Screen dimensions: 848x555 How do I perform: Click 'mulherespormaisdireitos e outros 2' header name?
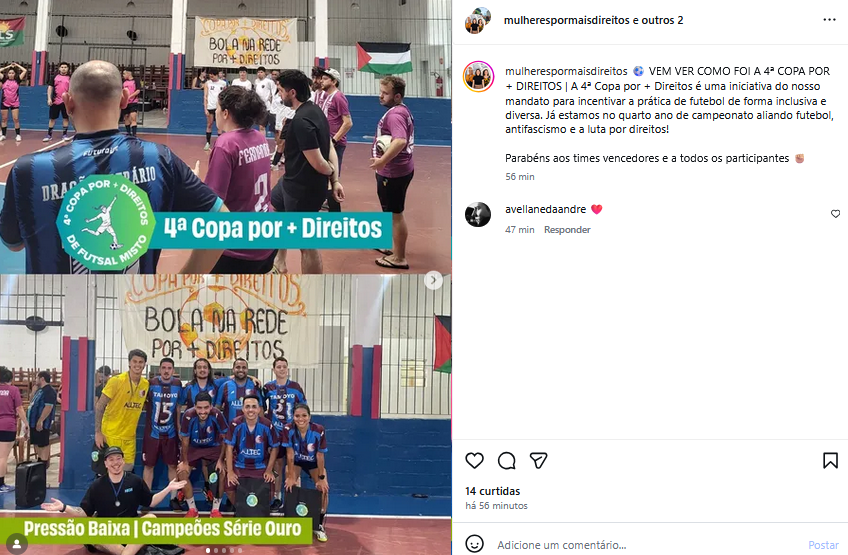[x=593, y=21]
